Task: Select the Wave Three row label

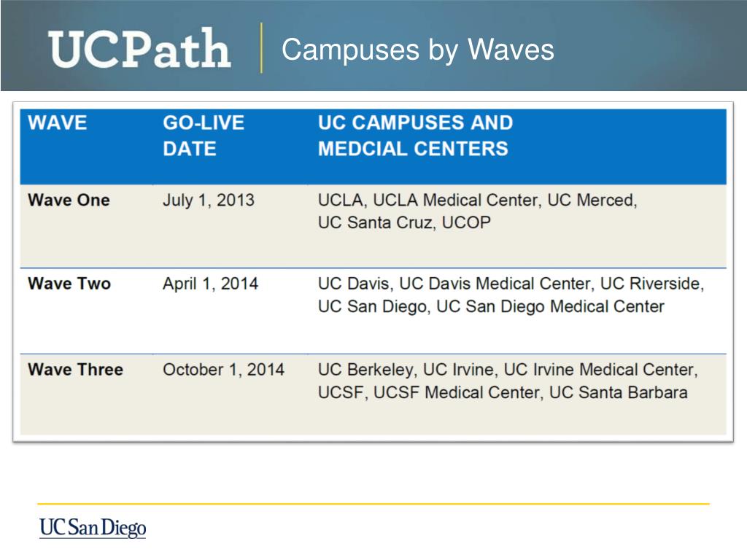Action: pos(76,370)
